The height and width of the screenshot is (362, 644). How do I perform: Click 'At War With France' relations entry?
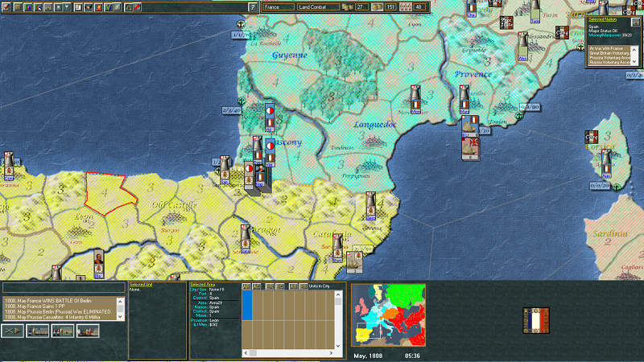pos(608,48)
